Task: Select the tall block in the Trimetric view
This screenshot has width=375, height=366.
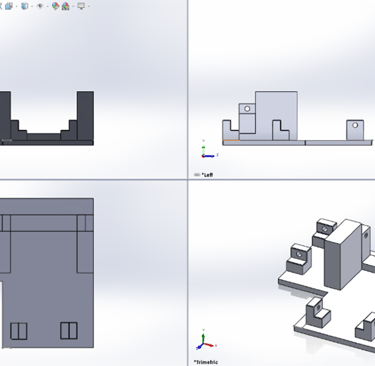Action: (x=343, y=255)
